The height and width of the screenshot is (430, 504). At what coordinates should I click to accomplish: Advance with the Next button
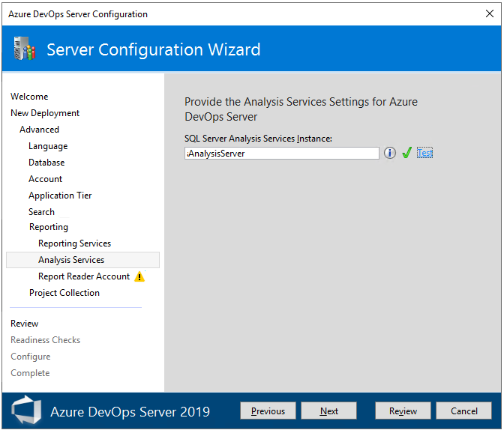(x=329, y=411)
